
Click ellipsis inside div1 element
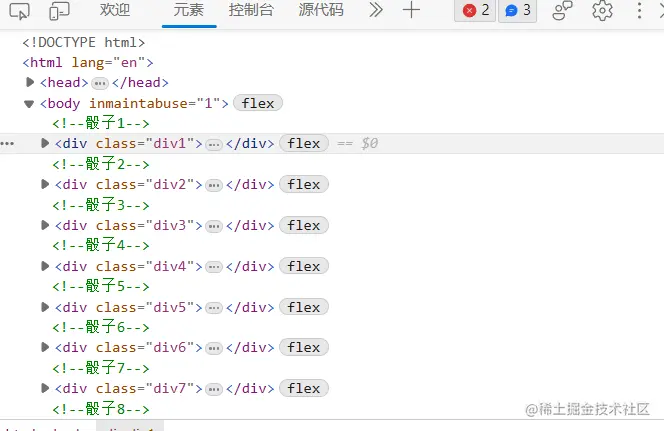click(214, 145)
